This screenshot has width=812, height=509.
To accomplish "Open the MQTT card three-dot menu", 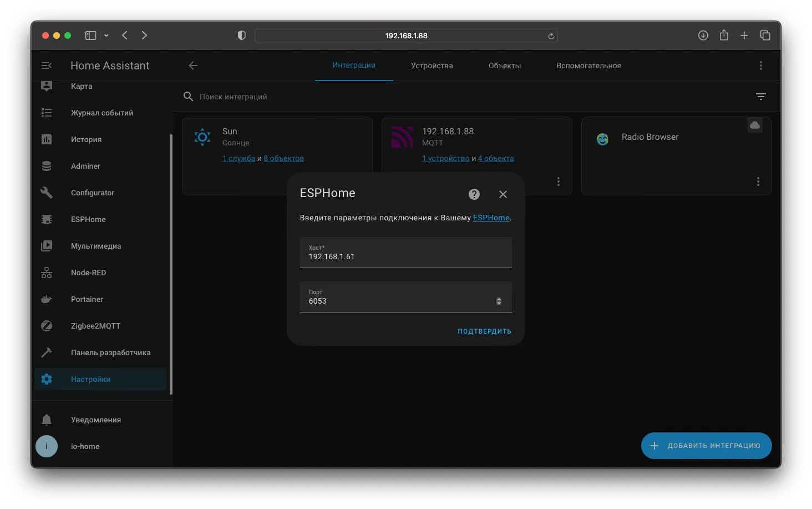I will 559,182.
